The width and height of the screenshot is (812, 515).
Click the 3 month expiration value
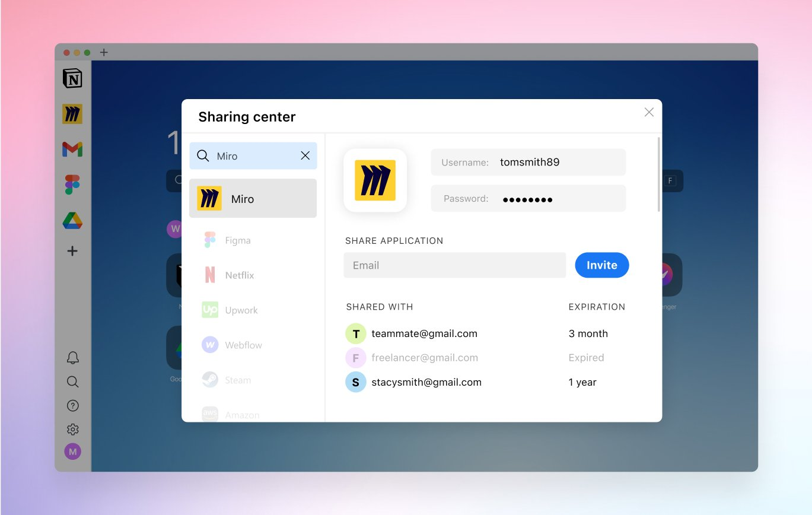[x=588, y=333]
